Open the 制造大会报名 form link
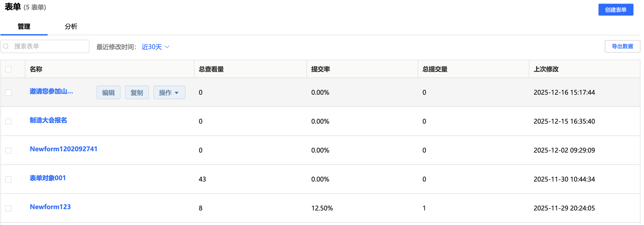The image size is (644, 225). (48, 120)
